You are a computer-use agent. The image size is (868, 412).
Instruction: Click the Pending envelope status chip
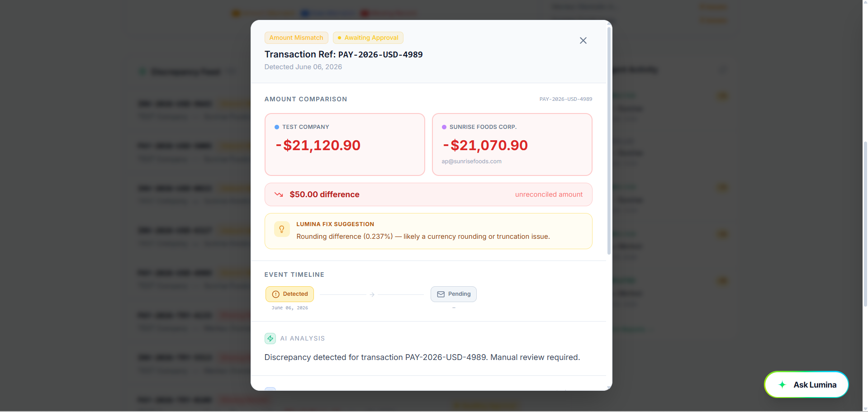[453, 294]
